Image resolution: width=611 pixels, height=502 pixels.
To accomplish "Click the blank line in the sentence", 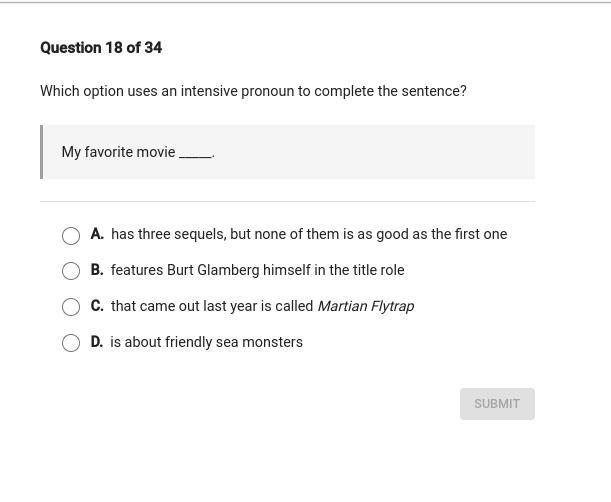I will tap(195, 154).
